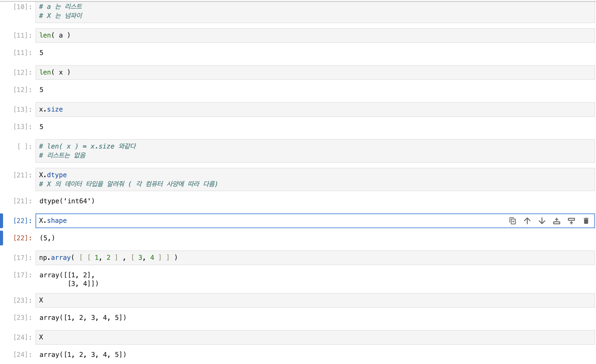
Task: Duplicate the X.shape cell
Action: 512,221
